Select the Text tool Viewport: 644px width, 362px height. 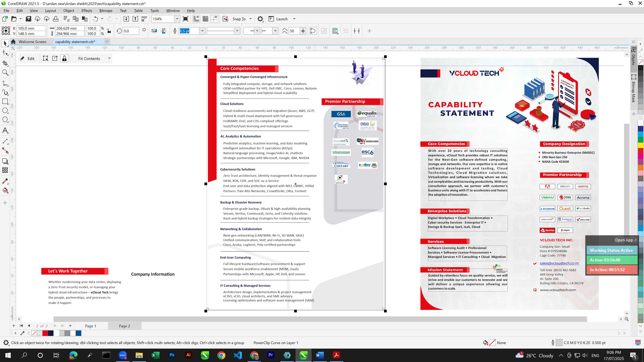point(5,130)
